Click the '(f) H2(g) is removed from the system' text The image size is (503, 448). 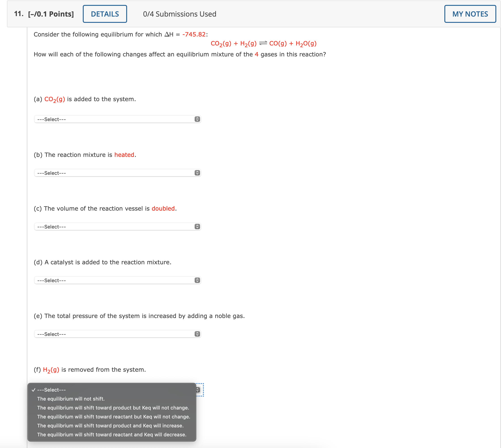coord(90,370)
